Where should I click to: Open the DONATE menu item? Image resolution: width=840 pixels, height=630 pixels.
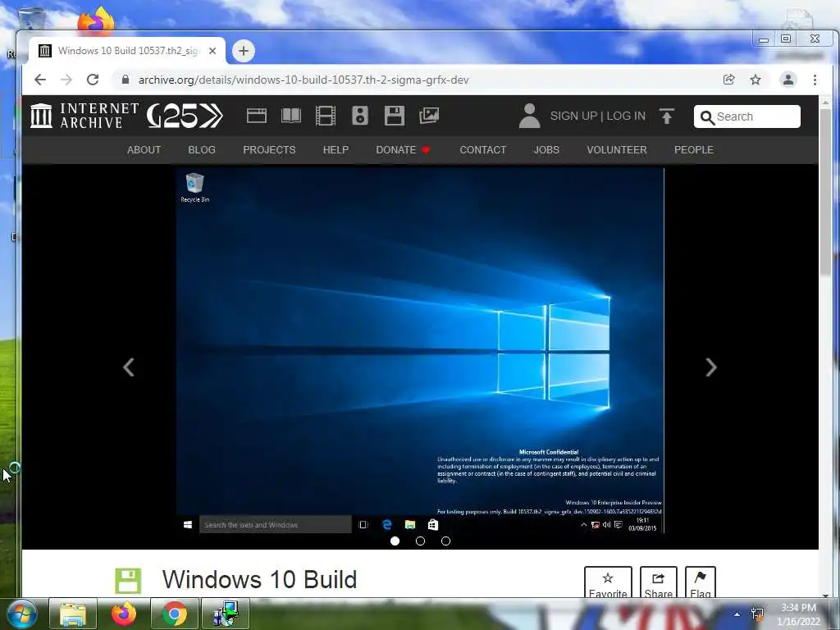point(403,150)
